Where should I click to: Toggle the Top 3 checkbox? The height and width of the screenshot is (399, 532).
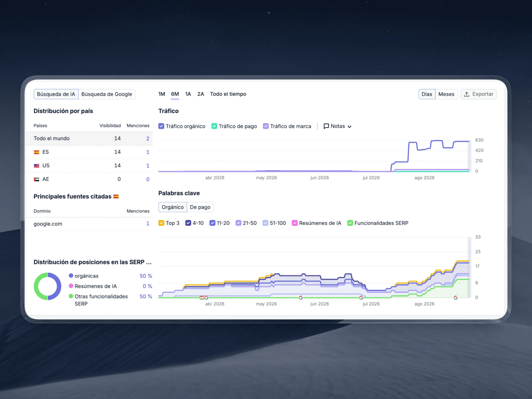click(161, 223)
